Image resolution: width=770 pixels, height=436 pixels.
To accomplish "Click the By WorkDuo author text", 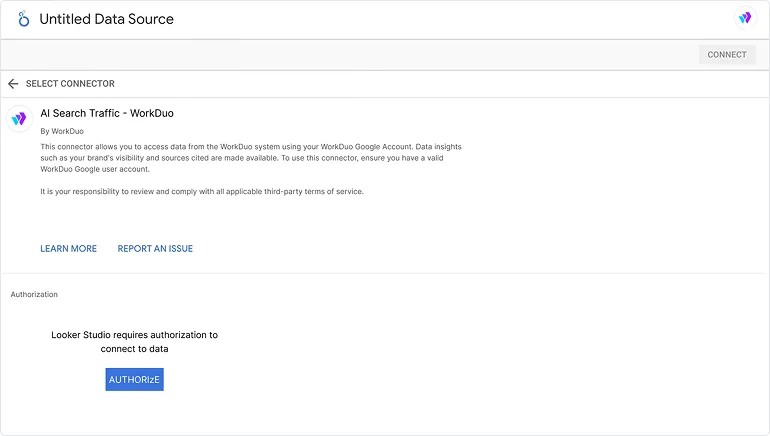I will (62, 131).
